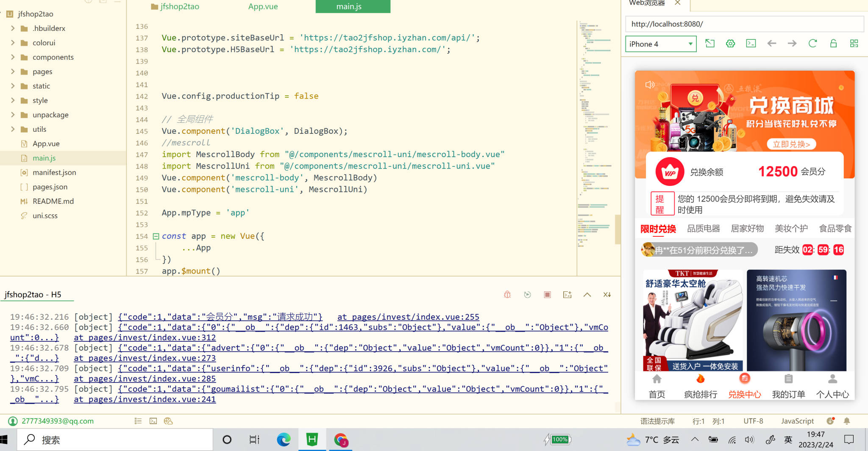Refresh the web browser preview
868x451 pixels.
coord(812,44)
